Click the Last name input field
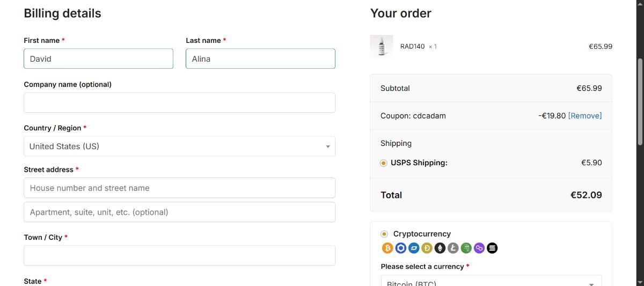 pos(260,59)
